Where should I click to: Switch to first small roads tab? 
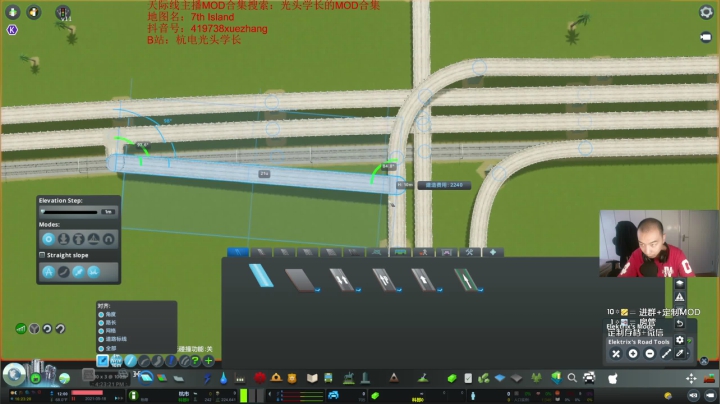pos(238,252)
